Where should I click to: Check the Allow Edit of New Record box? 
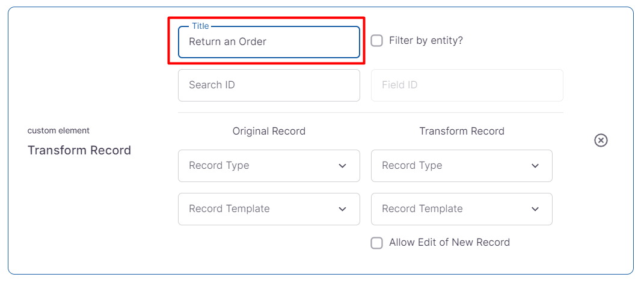click(377, 243)
